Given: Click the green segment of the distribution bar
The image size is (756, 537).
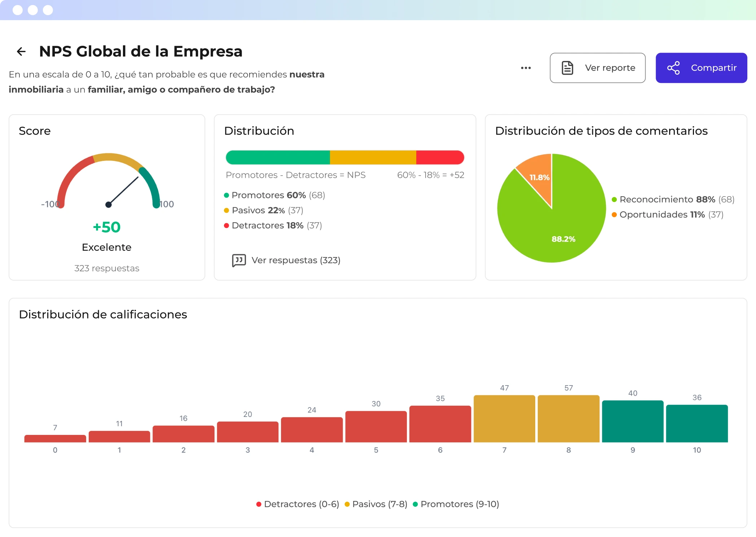Looking at the screenshot, I should point(278,157).
